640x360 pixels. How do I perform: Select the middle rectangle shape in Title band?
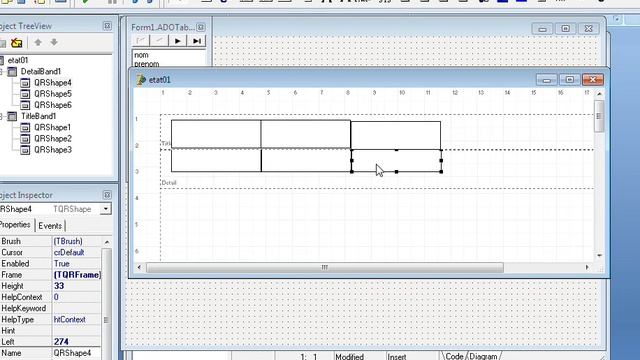306,133
